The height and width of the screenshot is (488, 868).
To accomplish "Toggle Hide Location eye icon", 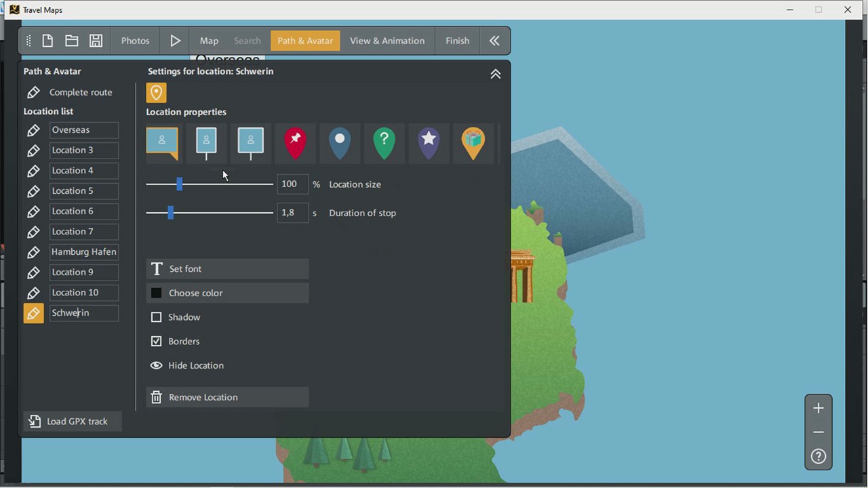I will coord(156,365).
